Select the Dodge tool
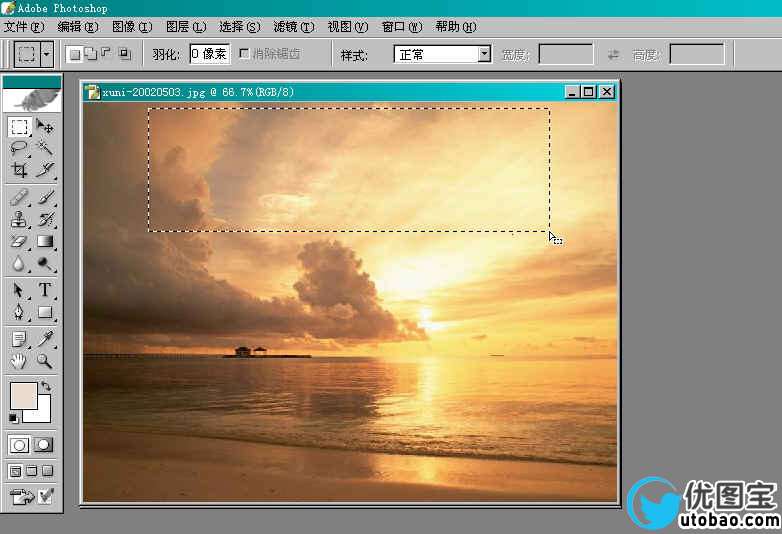The height and width of the screenshot is (534, 782). click(45, 263)
